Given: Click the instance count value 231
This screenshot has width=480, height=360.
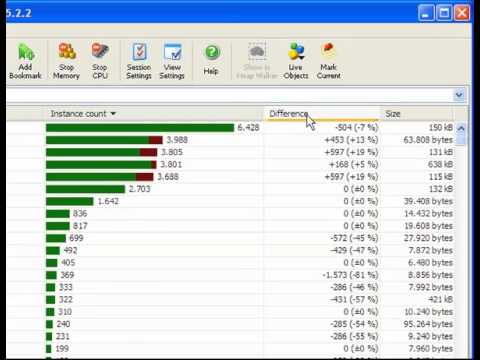Looking at the screenshot, I should (x=63, y=336).
